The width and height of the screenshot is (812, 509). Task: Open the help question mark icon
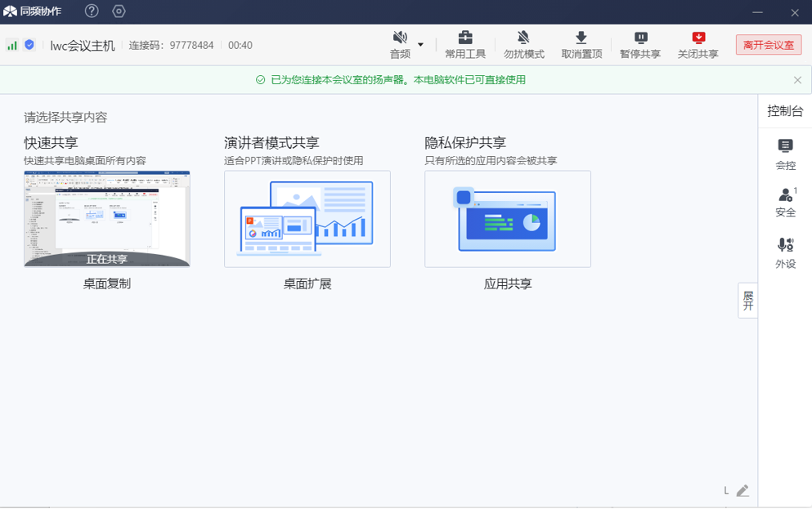point(92,11)
